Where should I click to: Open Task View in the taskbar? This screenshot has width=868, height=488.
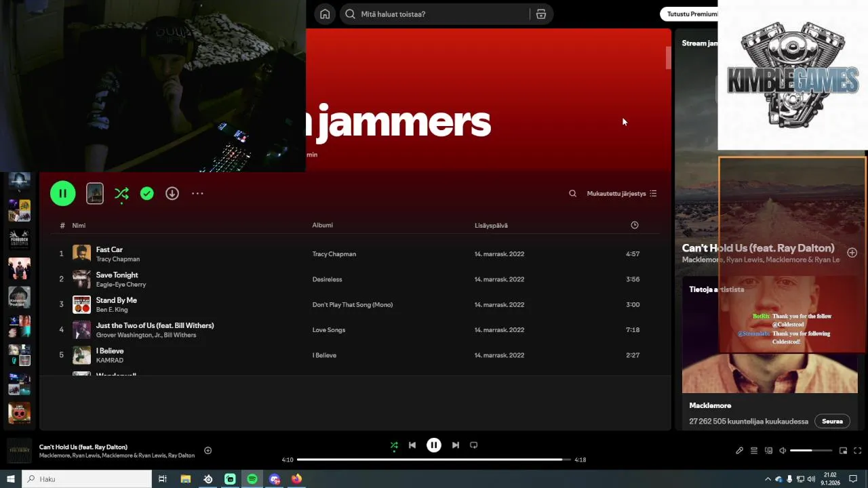(x=163, y=479)
